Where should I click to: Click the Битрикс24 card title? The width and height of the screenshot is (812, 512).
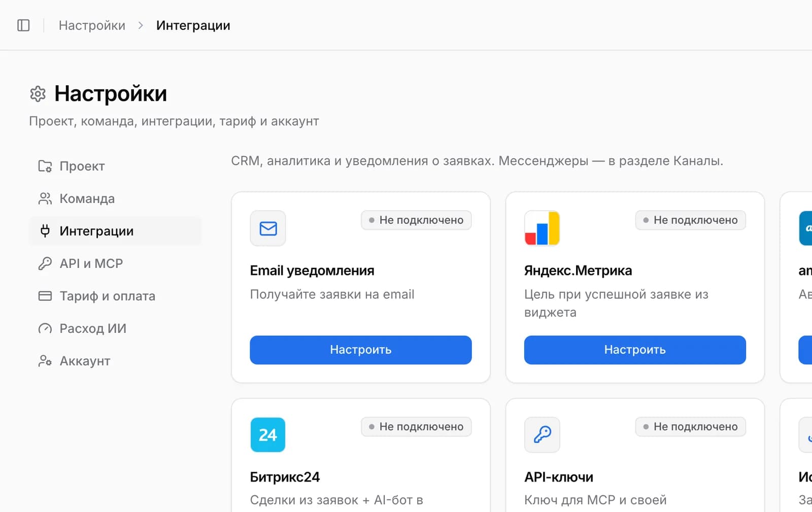click(x=285, y=477)
